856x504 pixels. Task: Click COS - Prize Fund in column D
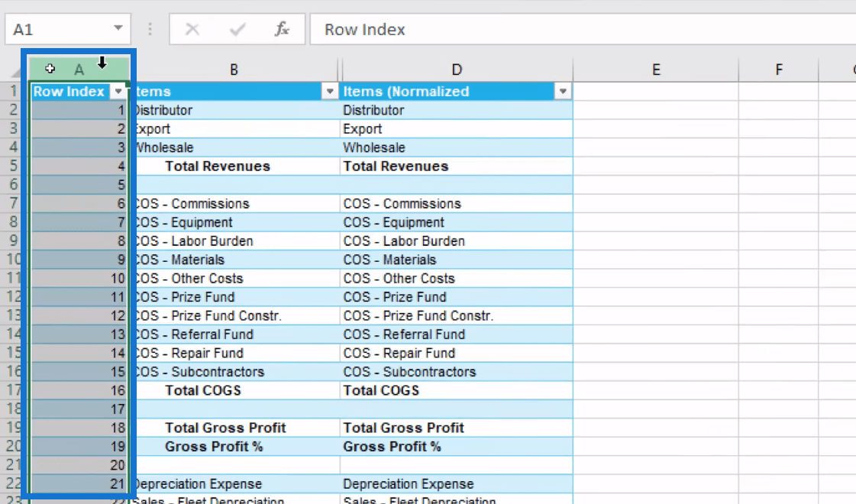(x=457, y=297)
